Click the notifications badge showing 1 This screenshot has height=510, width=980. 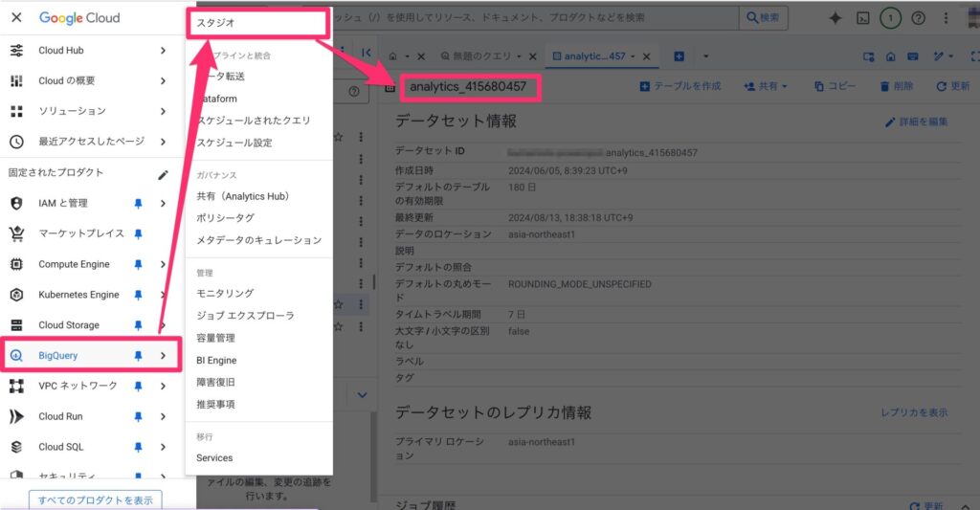pos(890,17)
